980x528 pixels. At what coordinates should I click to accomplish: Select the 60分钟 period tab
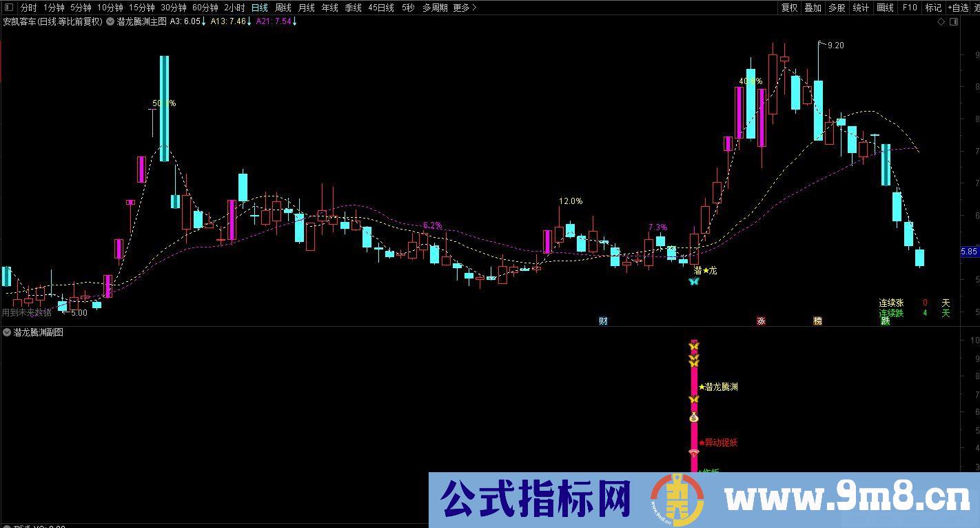click(x=205, y=8)
